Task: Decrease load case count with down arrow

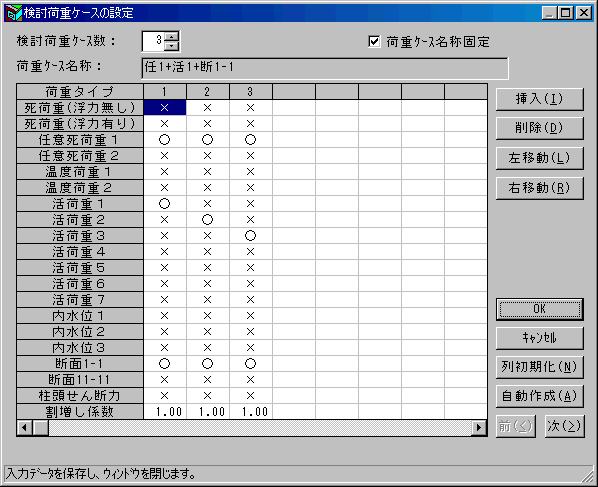Action: [x=172, y=46]
